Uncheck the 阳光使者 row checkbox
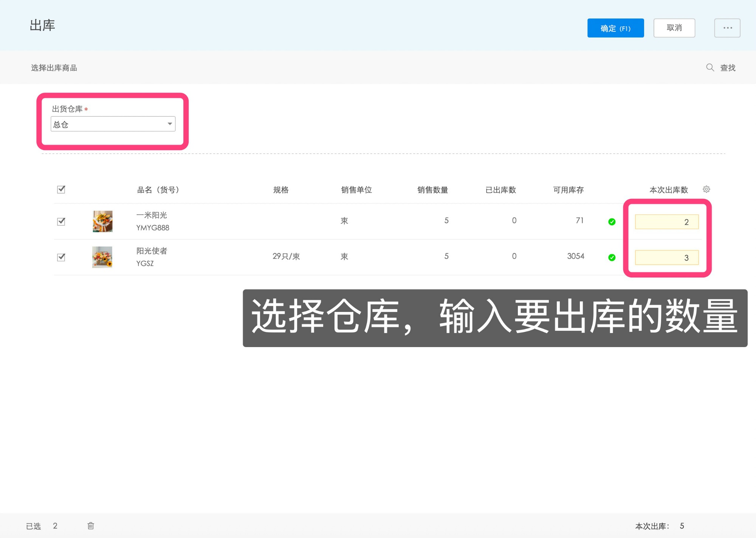The width and height of the screenshot is (756, 538). (x=61, y=257)
